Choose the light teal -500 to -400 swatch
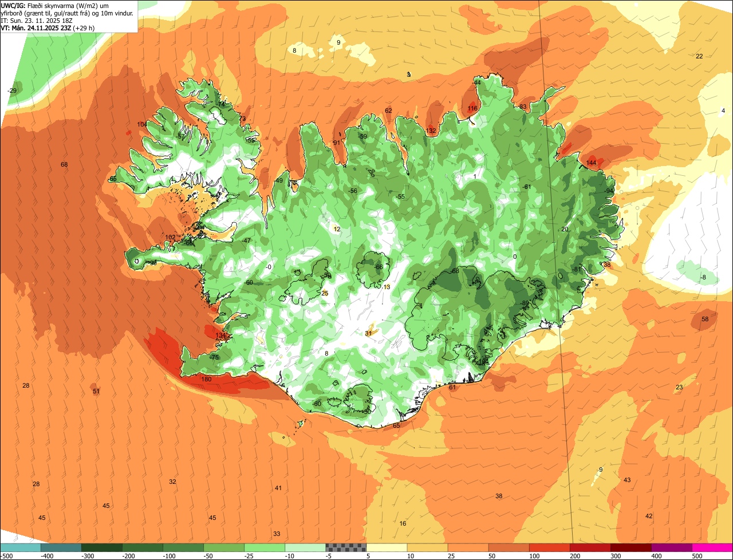Screen dimensions: 733x560 21,547
